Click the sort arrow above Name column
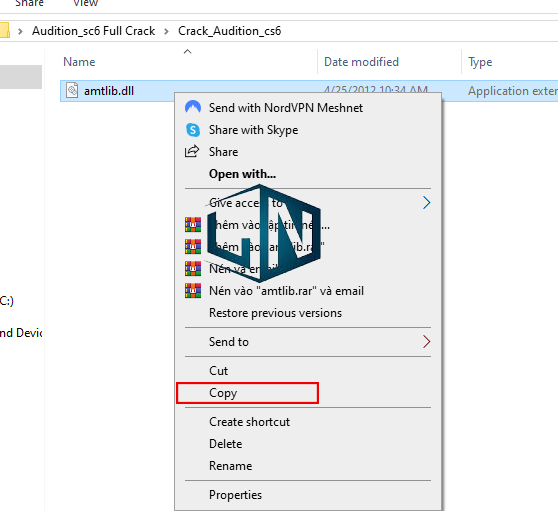Screen dimensions: 558x511 (188, 52)
